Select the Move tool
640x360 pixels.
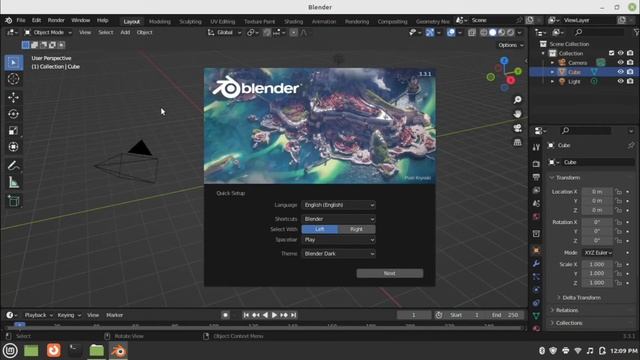(13, 97)
